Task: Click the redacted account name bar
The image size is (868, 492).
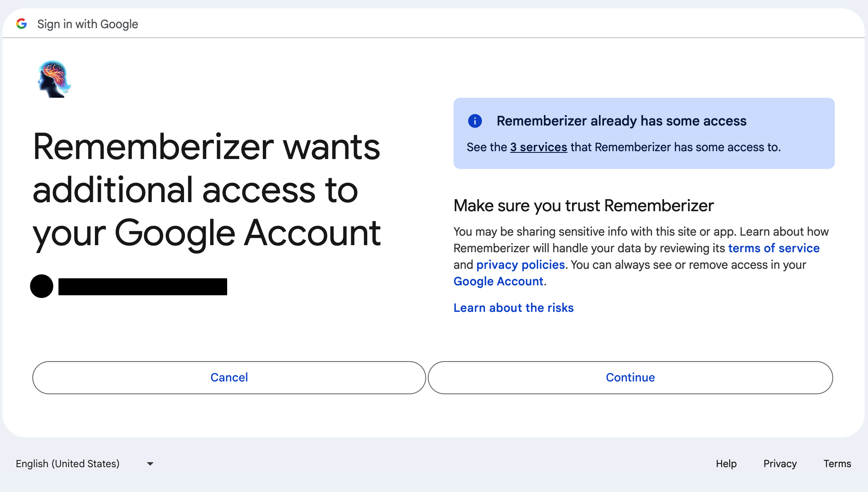Action: point(143,286)
